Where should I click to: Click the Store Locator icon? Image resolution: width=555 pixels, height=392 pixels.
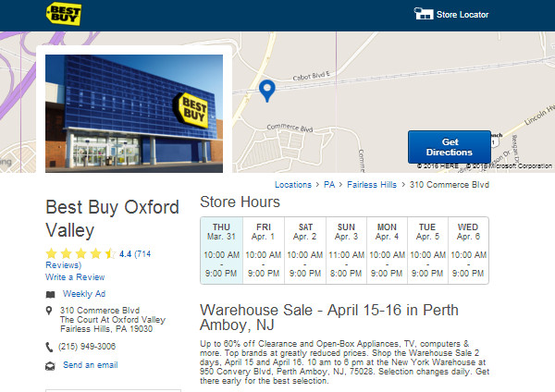422,15
